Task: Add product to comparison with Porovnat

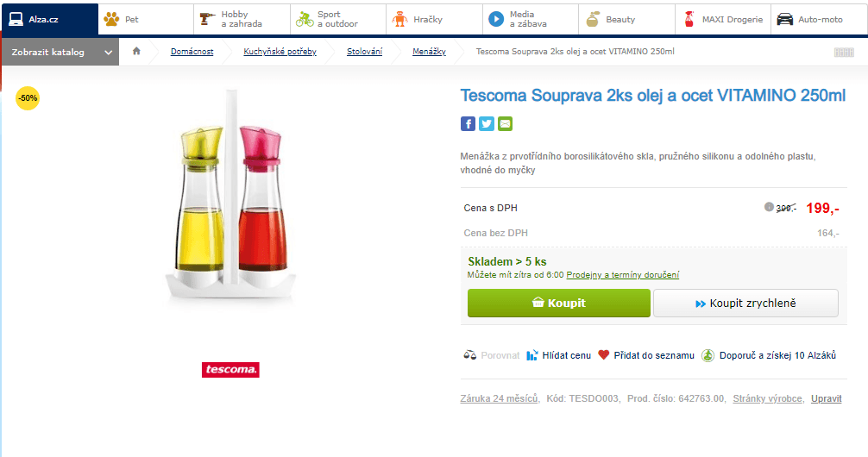Action: pos(492,355)
